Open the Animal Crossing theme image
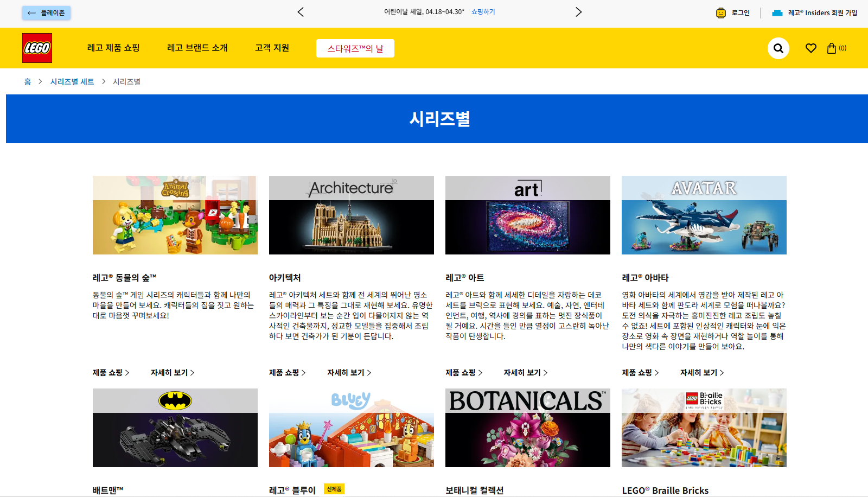The height and width of the screenshot is (497, 868). 175,215
